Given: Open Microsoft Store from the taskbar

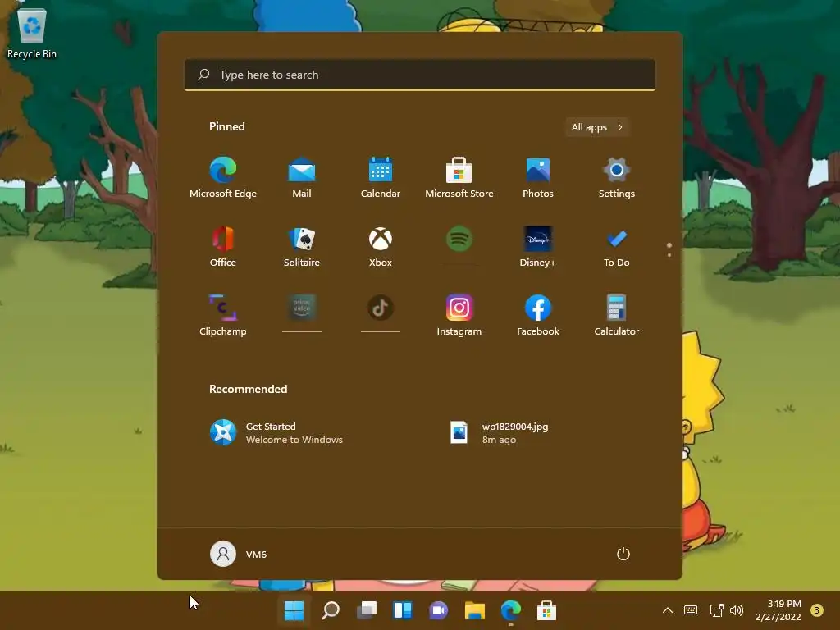Looking at the screenshot, I should pos(546,610).
